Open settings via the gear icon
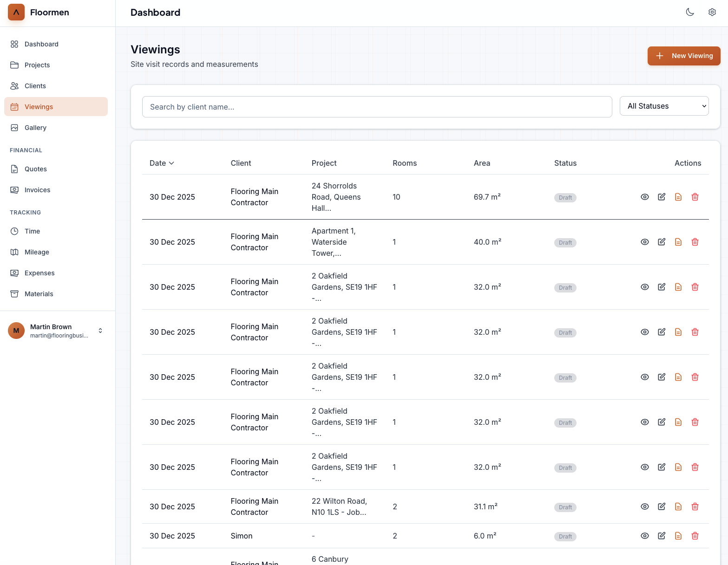This screenshot has height=565, width=728. click(x=712, y=13)
